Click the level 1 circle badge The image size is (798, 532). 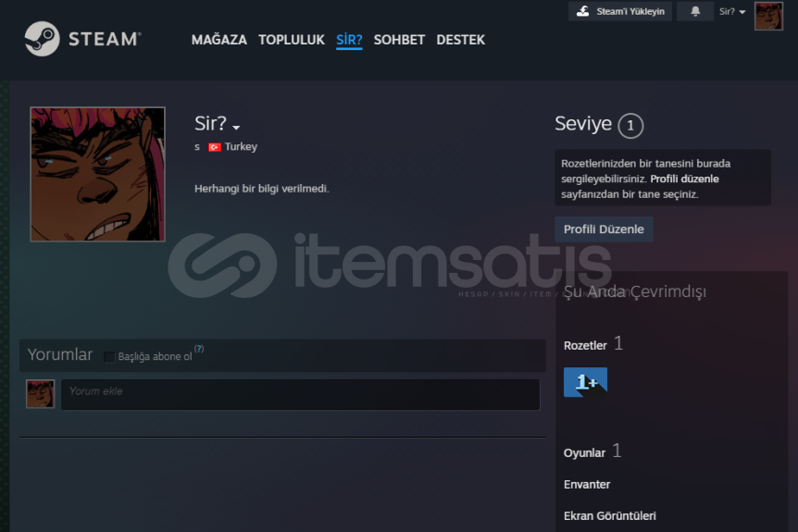(630, 125)
